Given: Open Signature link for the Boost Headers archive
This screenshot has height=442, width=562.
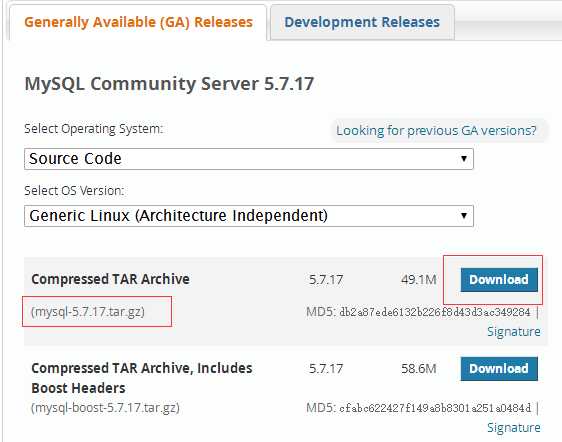Looking at the screenshot, I should coord(514,428).
